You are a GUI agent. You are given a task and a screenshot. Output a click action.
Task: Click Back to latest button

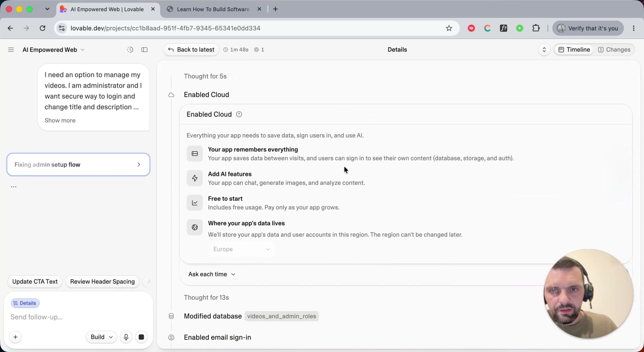click(191, 50)
